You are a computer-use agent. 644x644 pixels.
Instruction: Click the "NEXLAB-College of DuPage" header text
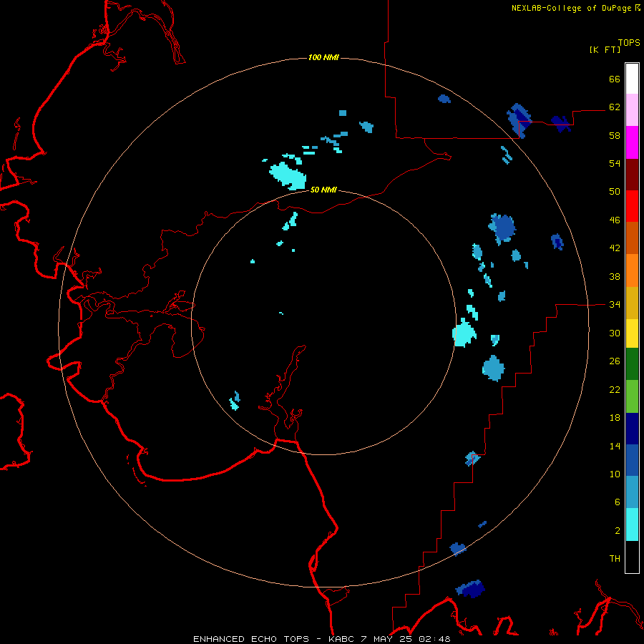(571, 8)
